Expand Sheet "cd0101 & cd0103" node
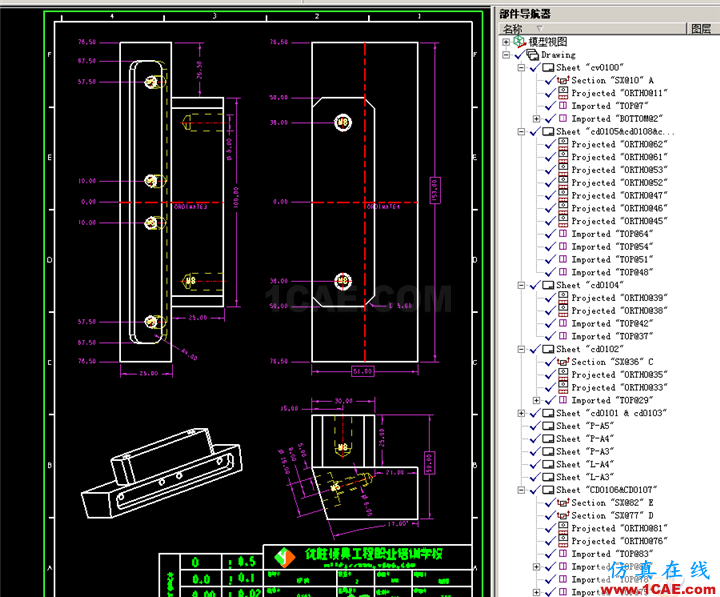 (x=521, y=413)
